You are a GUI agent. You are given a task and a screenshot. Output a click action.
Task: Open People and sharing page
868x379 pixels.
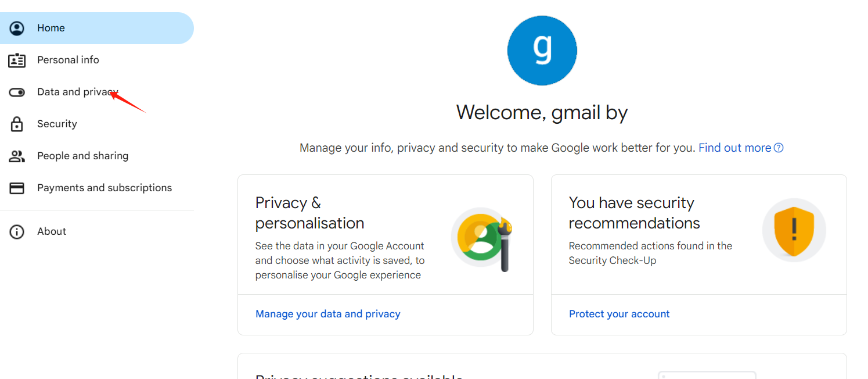pos(82,156)
